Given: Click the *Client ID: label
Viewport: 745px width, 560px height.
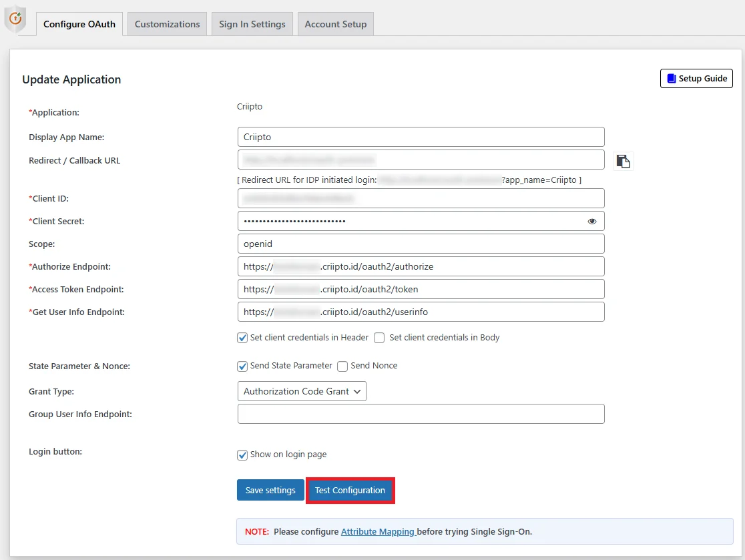Looking at the screenshot, I should point(49,198).
